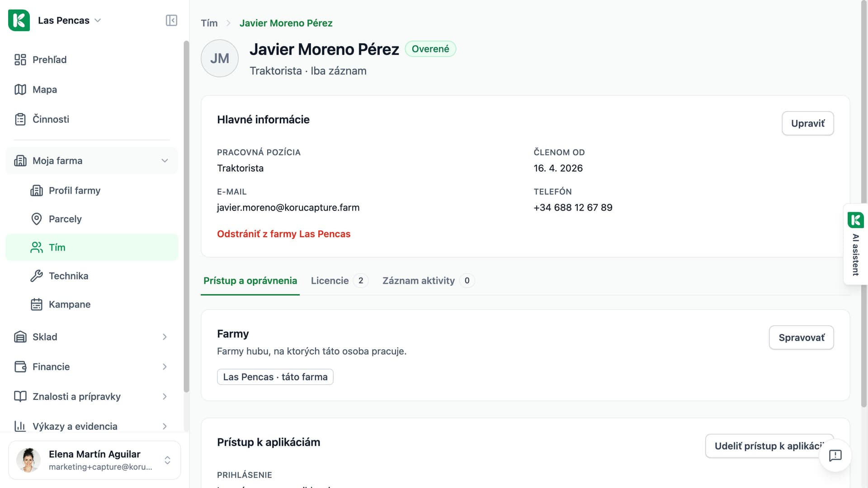Click the Výkazy a evidencia chart icon
The width and height of the screenshot is (868, 488).
pyautogui.click(x=20, y=426)
